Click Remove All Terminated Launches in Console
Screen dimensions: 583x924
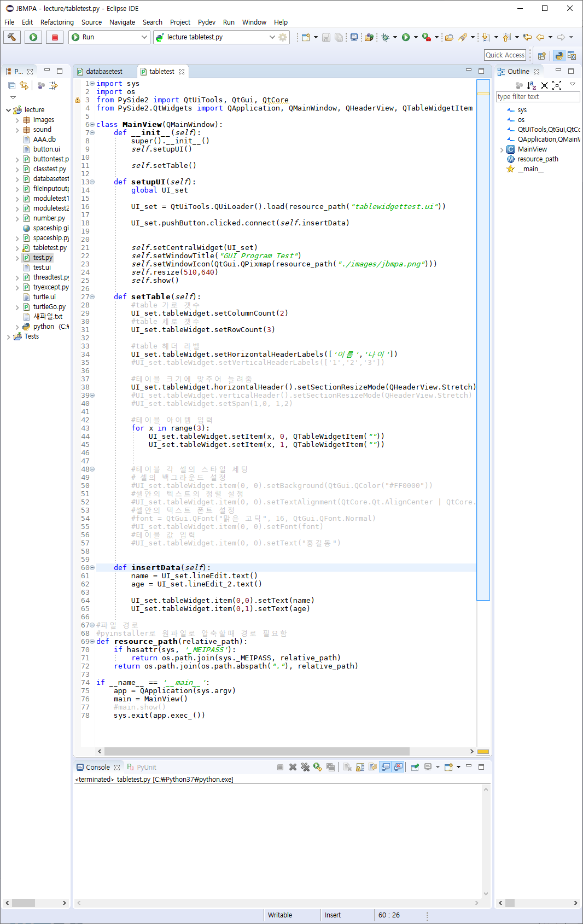coord(305,767)
